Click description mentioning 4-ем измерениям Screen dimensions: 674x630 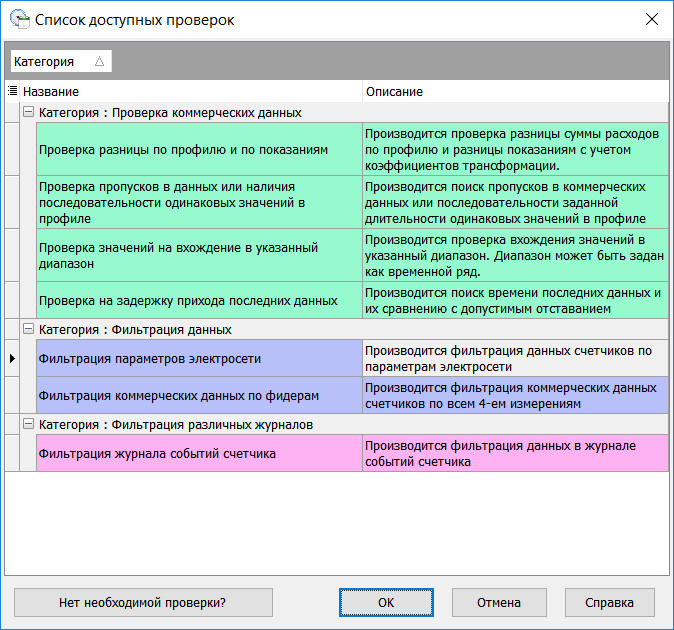click(515, 395)
